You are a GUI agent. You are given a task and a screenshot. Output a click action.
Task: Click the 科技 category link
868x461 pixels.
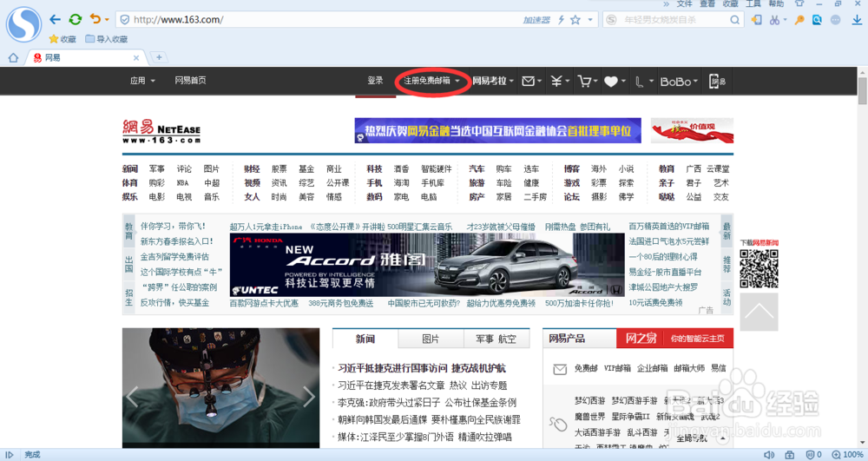pos(374,168)
